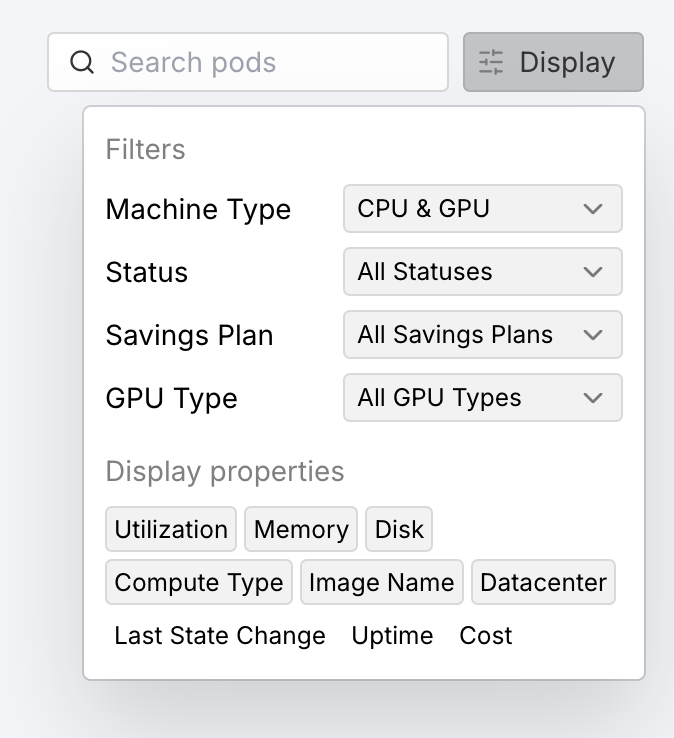Click the Status dropdown chevron arrow
Screen dimensions: 674x738
(593, 272)
